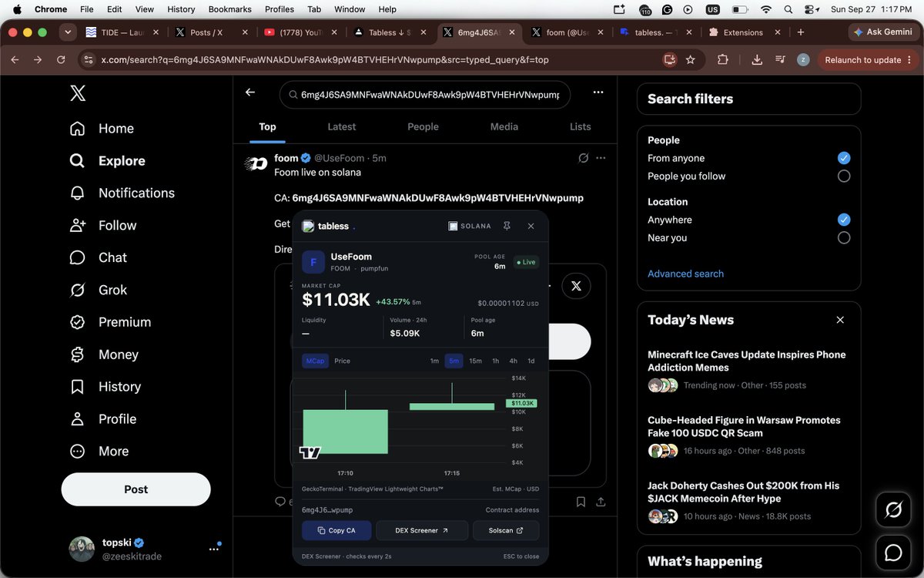Bookmark the foom post
The width and height of the screenshot is (924, 578).
click(x=581, y=502)
